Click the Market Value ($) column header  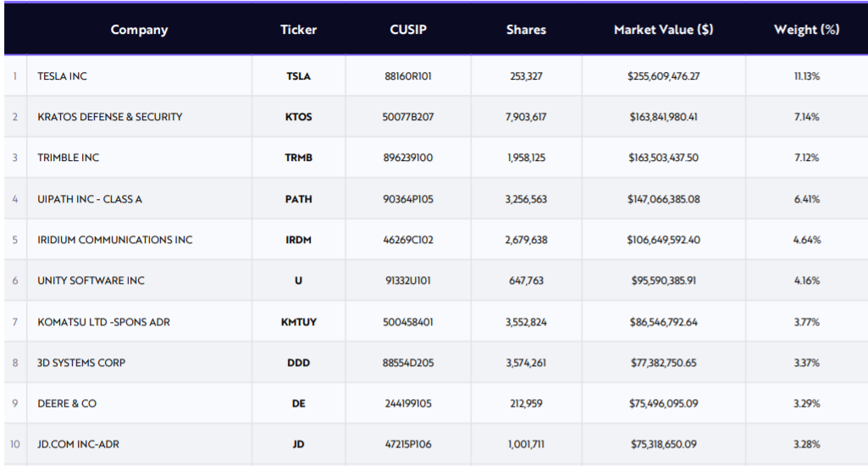click(663, 30)
